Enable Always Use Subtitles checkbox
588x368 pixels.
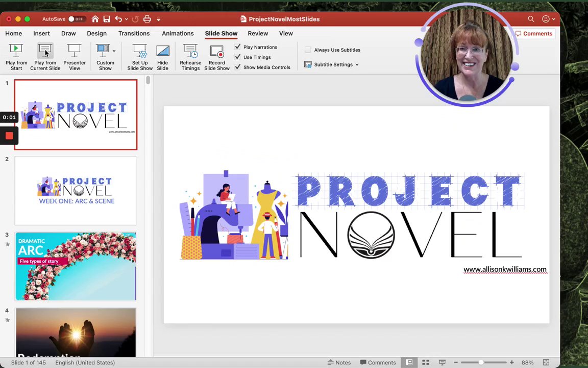tap(308, 50)
